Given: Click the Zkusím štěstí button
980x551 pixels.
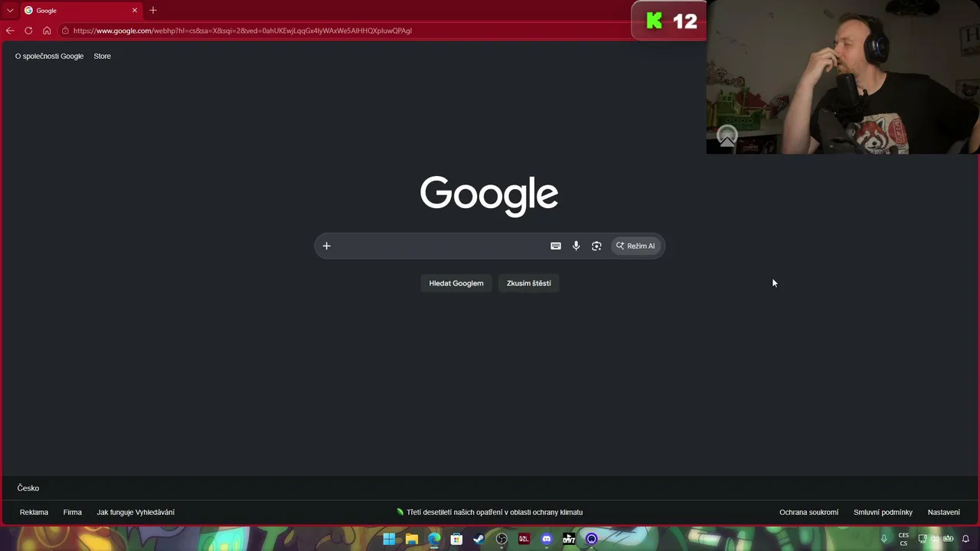Looking at the screenshot, I should (x=529, y=283).
